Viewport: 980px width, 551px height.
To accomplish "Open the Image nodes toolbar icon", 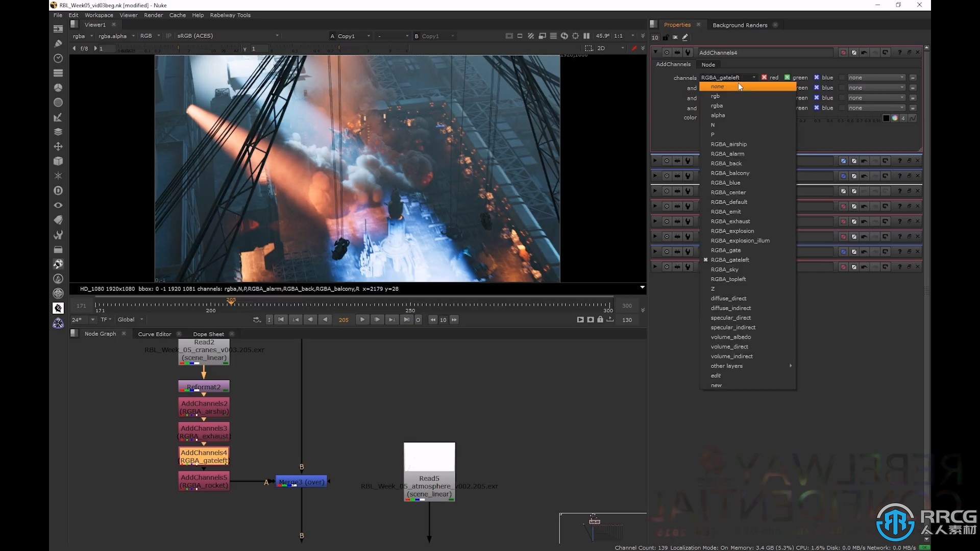I will pyautogui.click(x=58, y=29).
